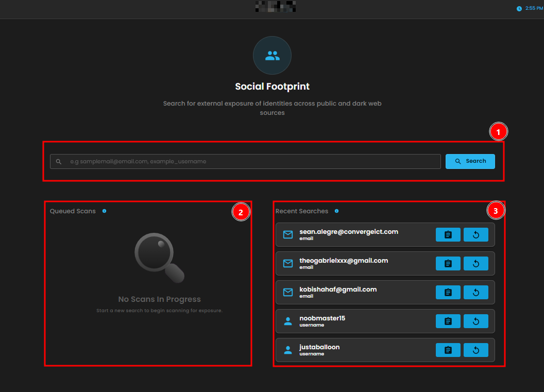Screen dimensions: 544x392
Task: Rerun search for sean.alegre@convergeict.com
Action: pos(475,235)
